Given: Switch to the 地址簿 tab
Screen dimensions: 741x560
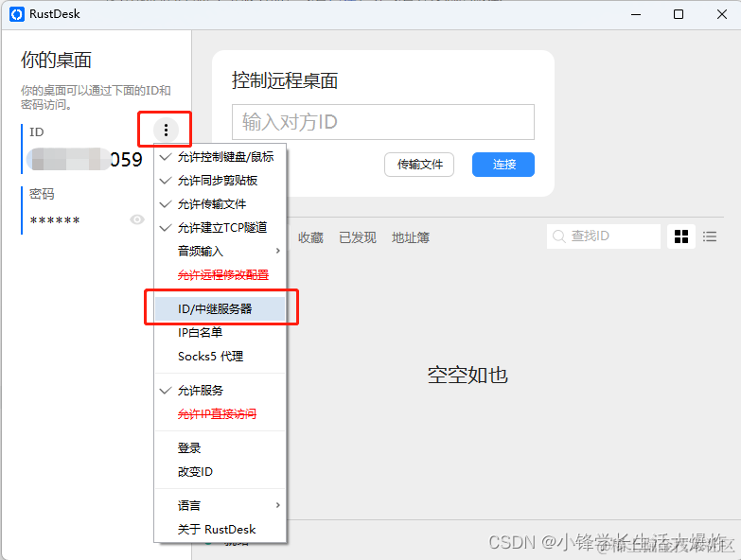Looking at the screenshot, I should (x=411, y=237).
